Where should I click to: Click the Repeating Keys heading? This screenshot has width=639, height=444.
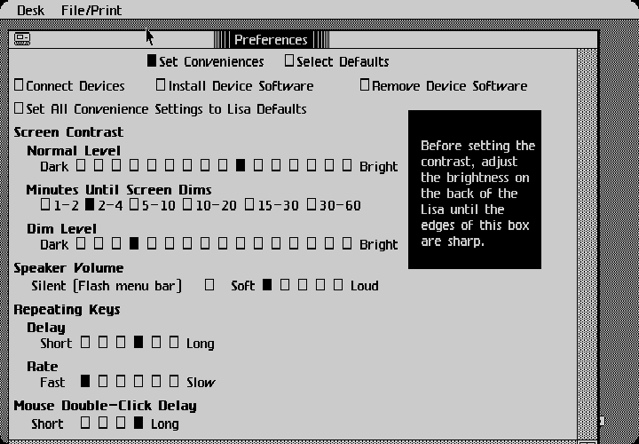pyautogui.click(x=67, y=310)
